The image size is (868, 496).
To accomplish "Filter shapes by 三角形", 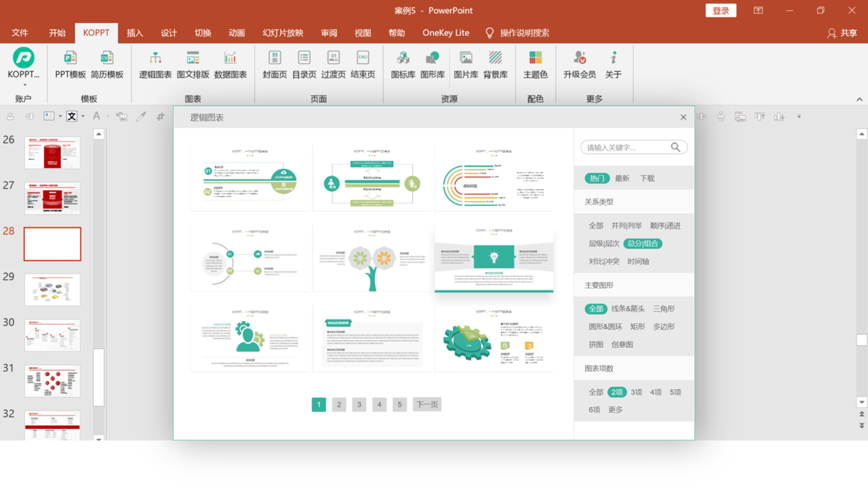I will click(664, 309).
